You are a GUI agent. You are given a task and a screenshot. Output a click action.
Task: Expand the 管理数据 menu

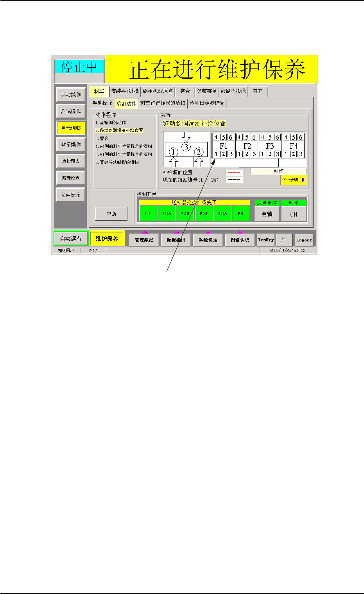144,240
